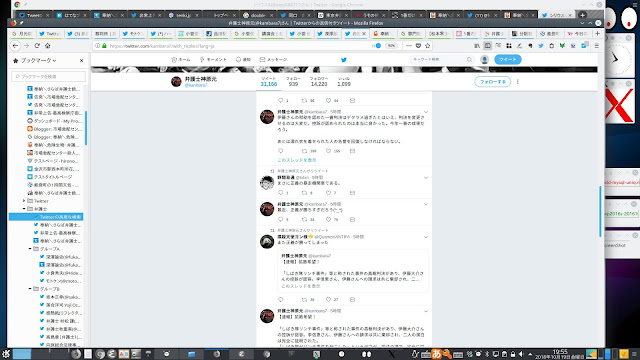Image resolution: width=640 pixels, height=360 pixels.
Task: Select the highlighted Twitterの高度な検索 bookmark
Action: click(x=46, y=217)
